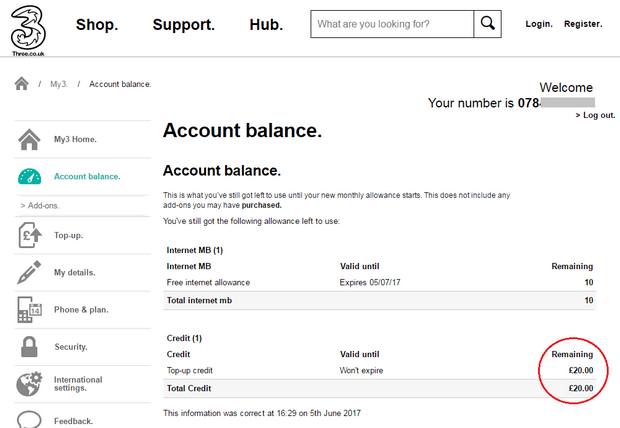620x428 pixels.
Task: Open the Shop menu
Action: pyautogui.click(x=97, y=25)
